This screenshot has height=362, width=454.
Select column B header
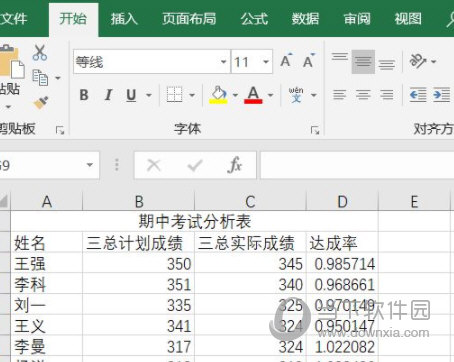coord(139,201)
